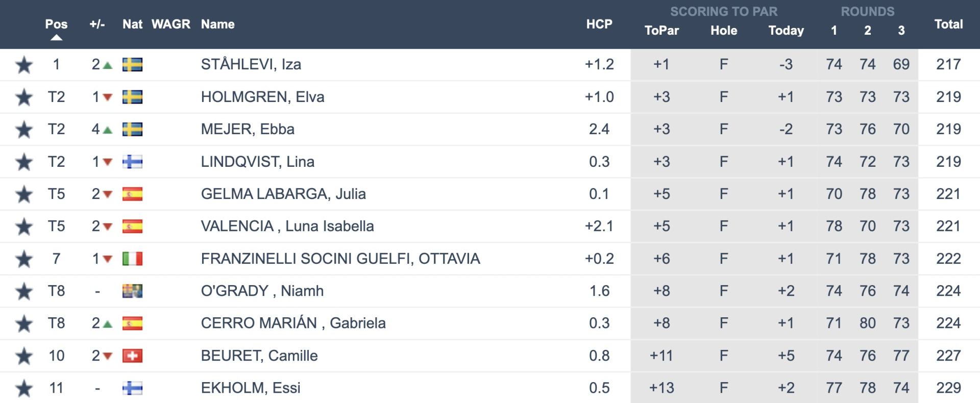Open CERRO MARIÁN, Gabriela's player details
Image resolution: width=980 pixels, height=403 pixels.
tap(293, 323)
